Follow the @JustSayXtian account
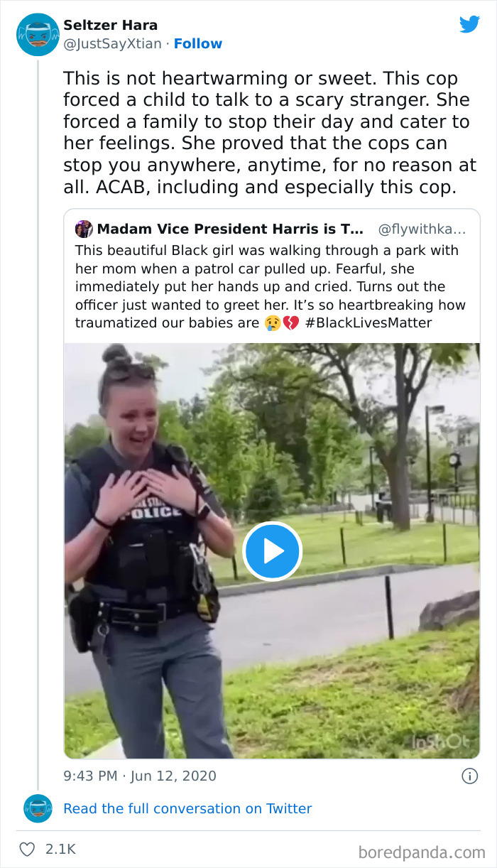Screen dimensions: 497x868 tap(198, 43)
